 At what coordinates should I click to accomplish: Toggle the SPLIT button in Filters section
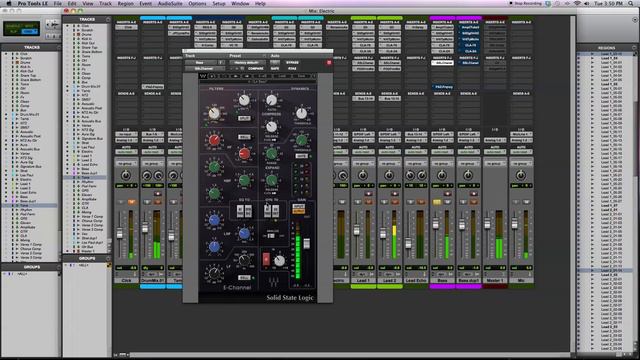pos(244,118)
